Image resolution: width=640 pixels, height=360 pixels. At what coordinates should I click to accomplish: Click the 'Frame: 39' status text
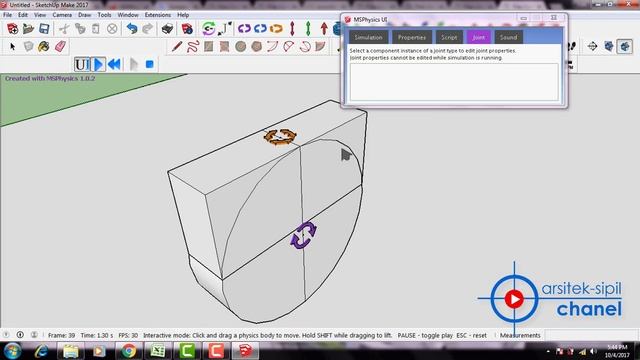[61, 335]
